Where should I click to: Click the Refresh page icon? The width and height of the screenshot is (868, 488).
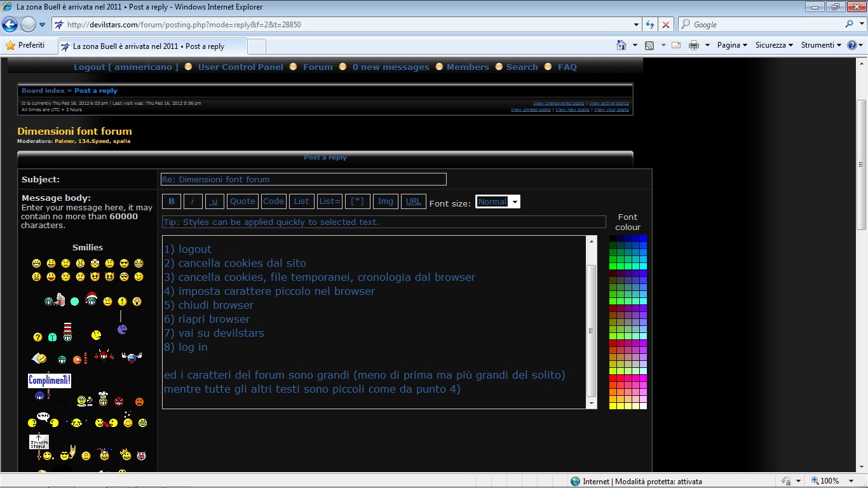(x=650, y=25)
